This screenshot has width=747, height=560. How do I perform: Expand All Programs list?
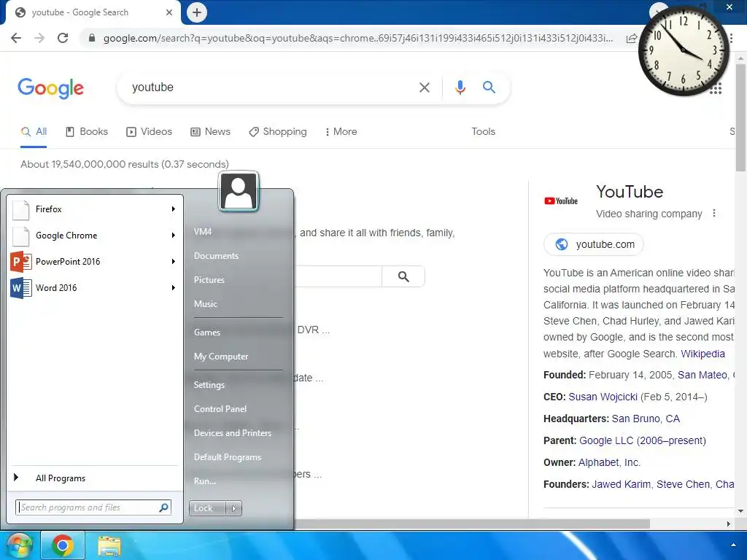click(93, 478)
